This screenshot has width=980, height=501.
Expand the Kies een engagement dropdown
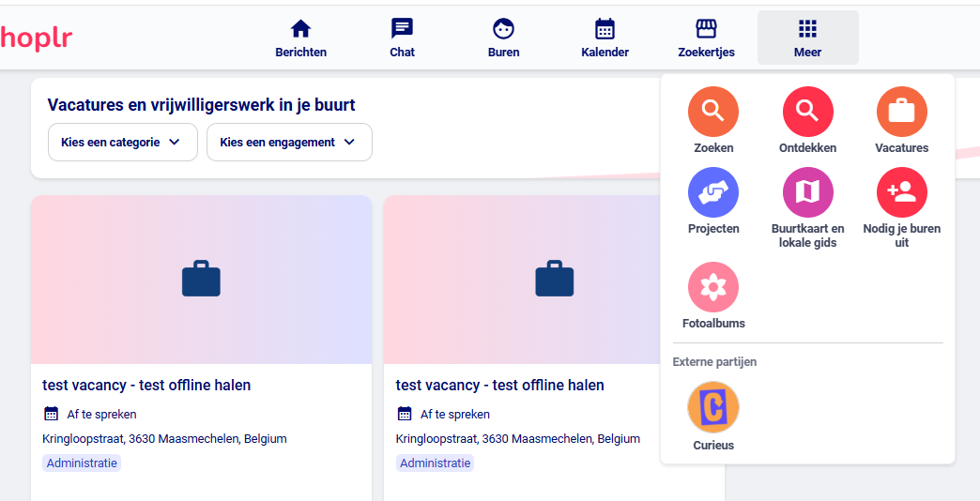[289, 143]
